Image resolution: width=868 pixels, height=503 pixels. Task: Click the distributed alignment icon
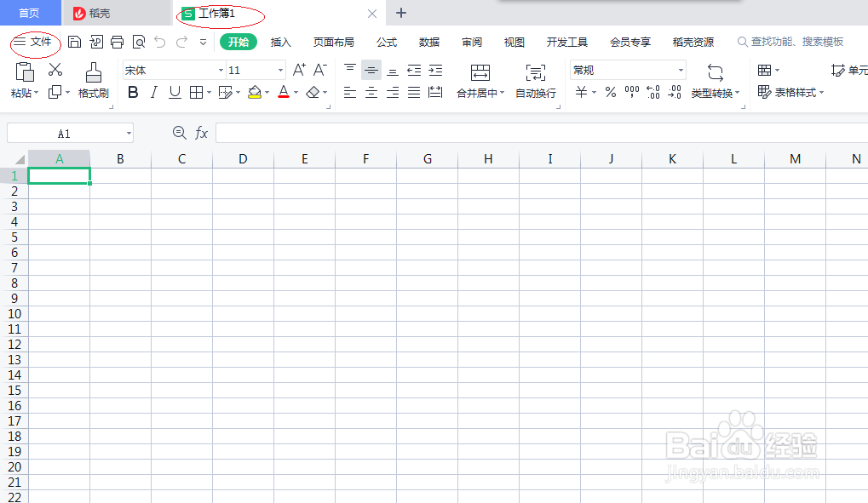click(435, 93)
